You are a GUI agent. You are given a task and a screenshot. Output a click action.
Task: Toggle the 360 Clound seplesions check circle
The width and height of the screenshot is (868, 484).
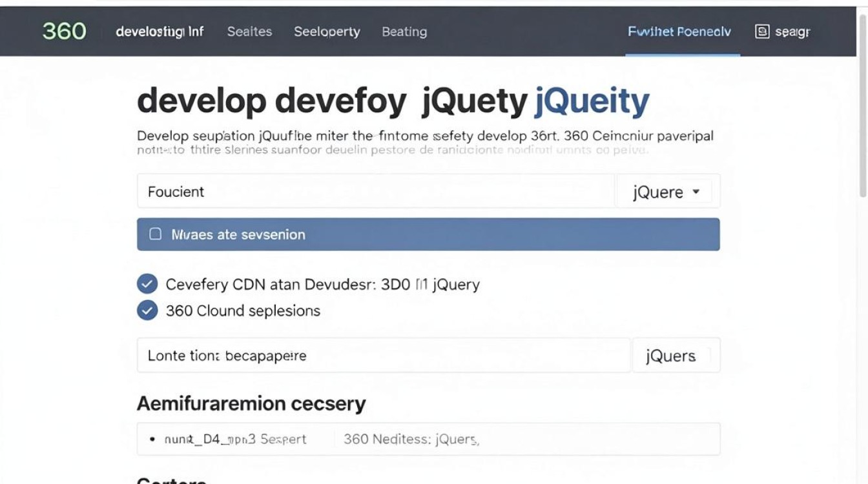click(147, 310)
